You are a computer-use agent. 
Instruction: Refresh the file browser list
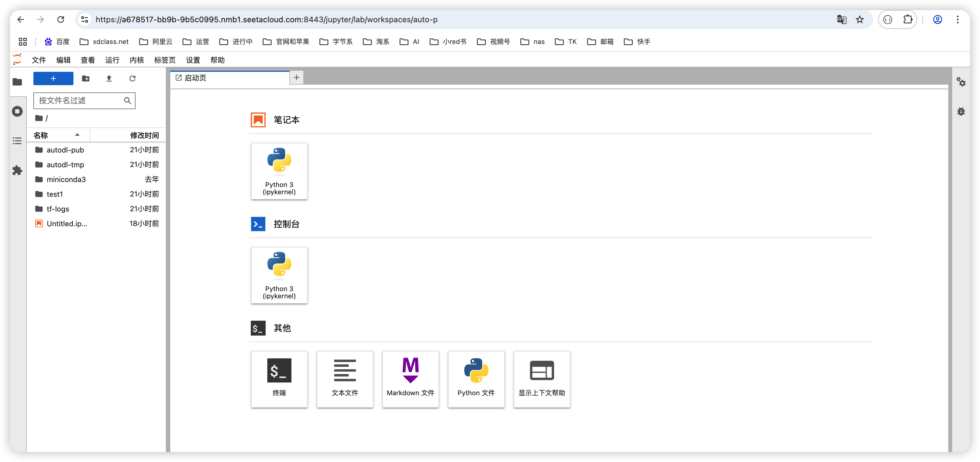(132, 78)
